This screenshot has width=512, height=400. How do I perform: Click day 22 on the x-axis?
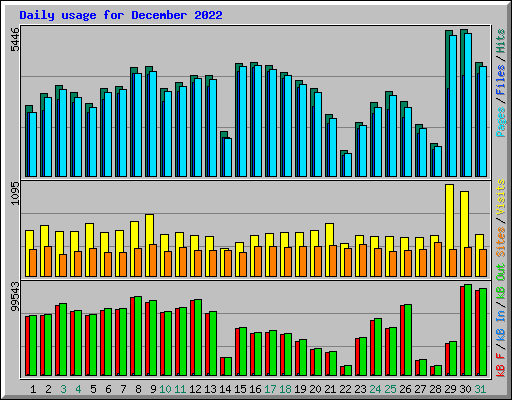345,389
